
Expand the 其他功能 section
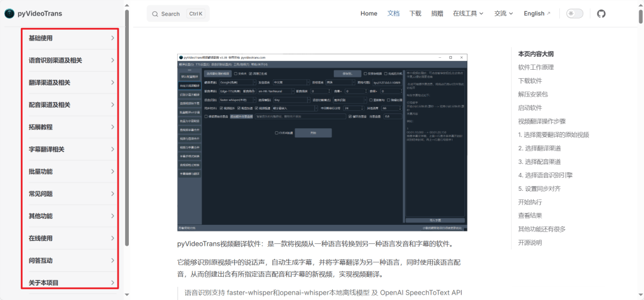click(72, 216)
